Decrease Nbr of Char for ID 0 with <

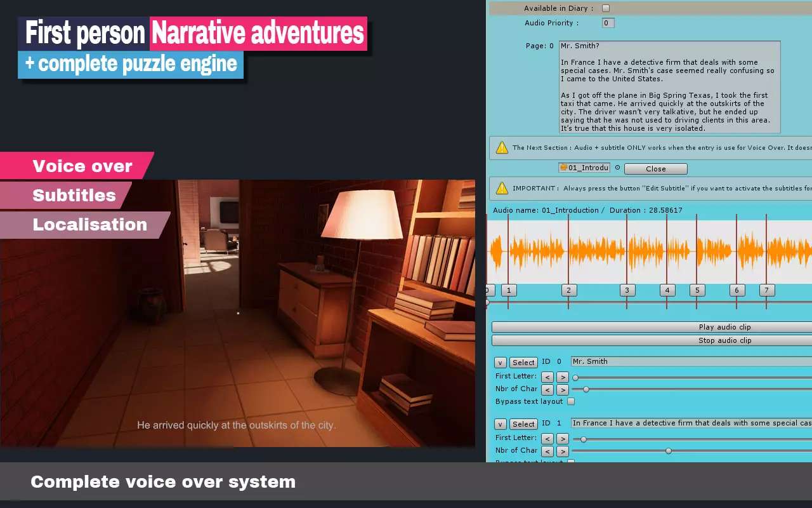[x=547, y=390]
